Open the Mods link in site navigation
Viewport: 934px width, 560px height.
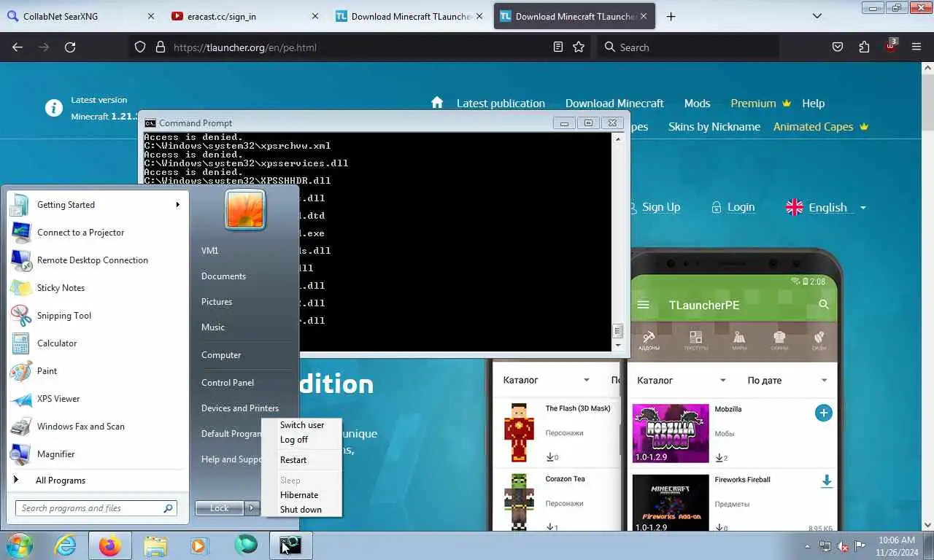pos(697,104)
